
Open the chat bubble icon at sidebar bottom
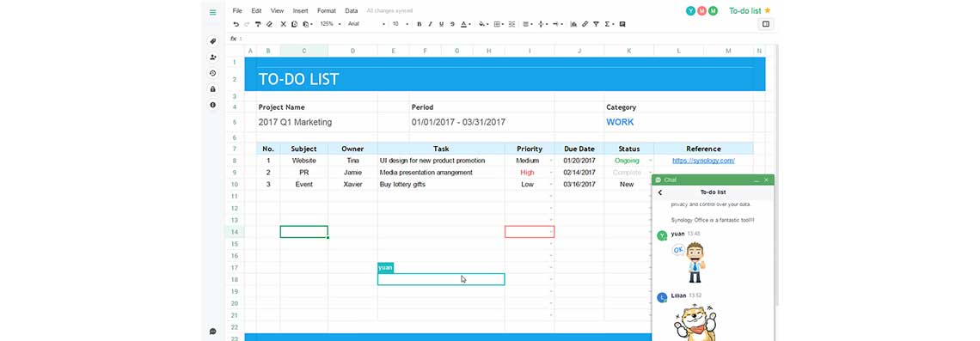(x=212, y=331)
